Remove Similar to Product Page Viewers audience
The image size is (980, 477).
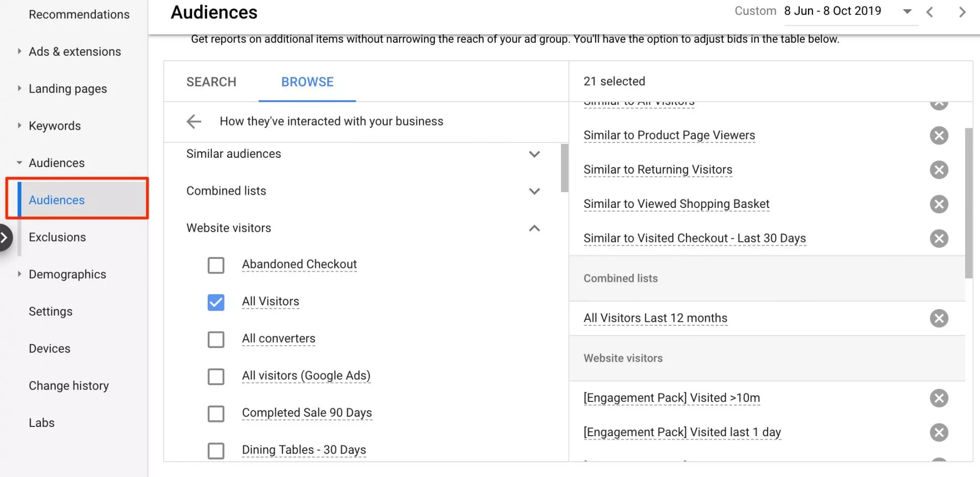[x=939, y=135]
